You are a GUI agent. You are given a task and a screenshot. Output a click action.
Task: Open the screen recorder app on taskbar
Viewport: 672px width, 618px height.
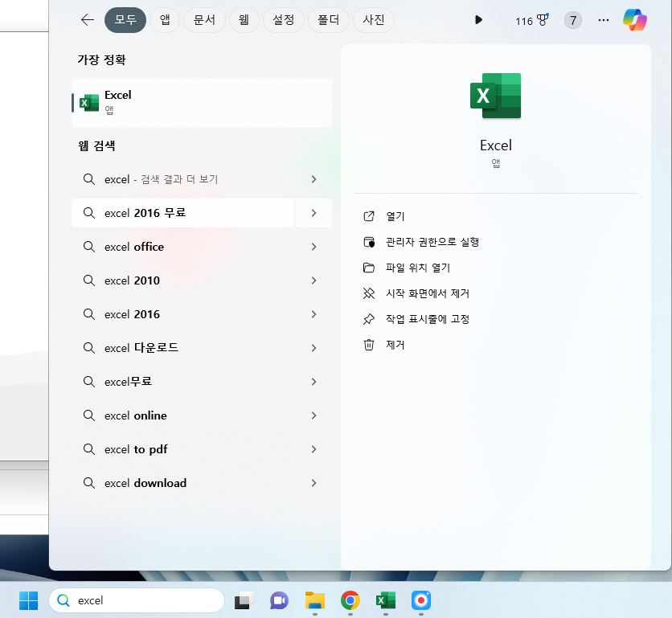coord(421,600)
